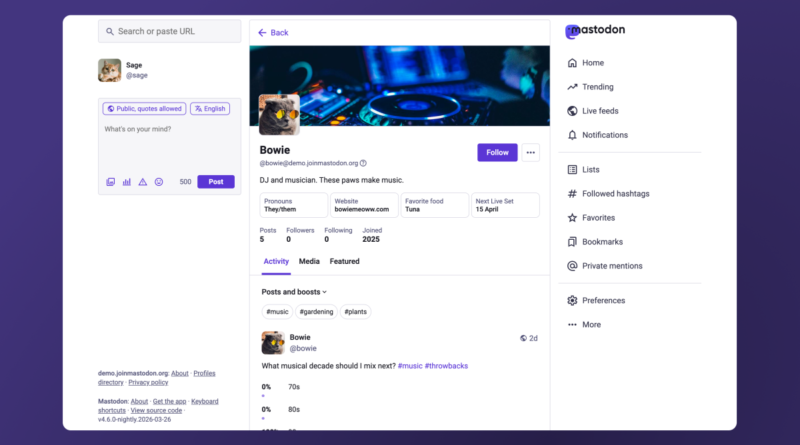This screenshot has height=445, width=800.
Task: Open the Trending page
Action: tap(590, 87)
